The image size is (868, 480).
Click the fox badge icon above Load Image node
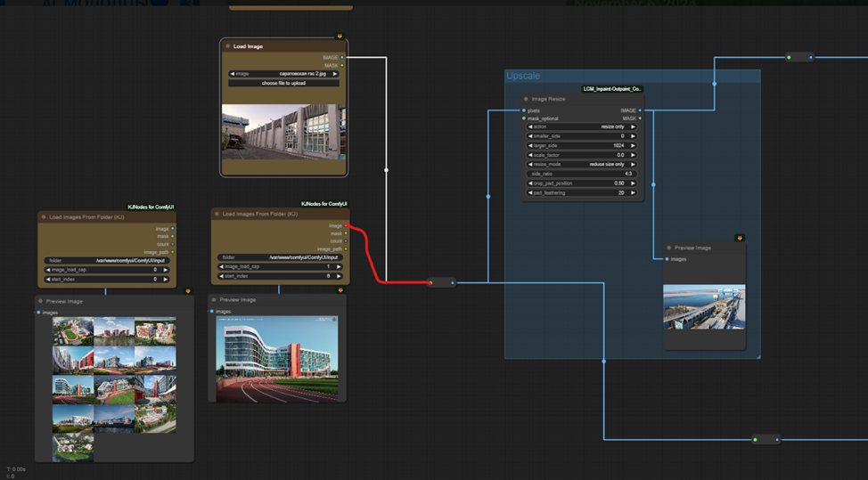[x=340, y=36]
